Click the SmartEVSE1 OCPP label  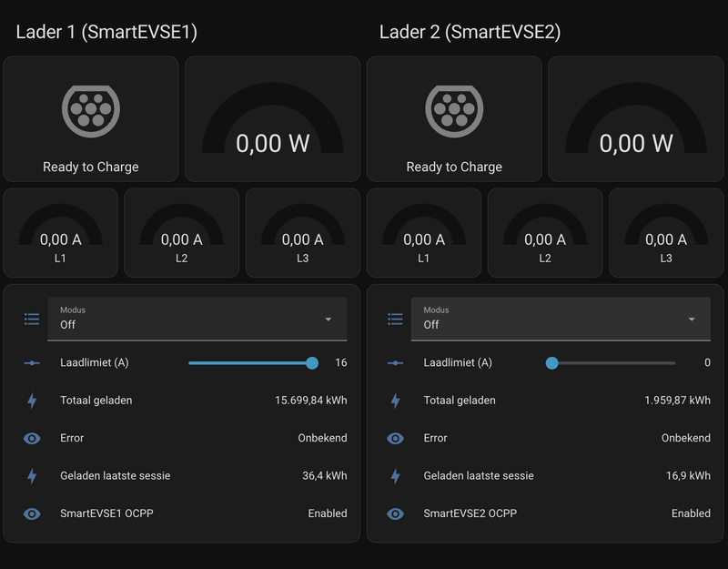click(106, 513)
